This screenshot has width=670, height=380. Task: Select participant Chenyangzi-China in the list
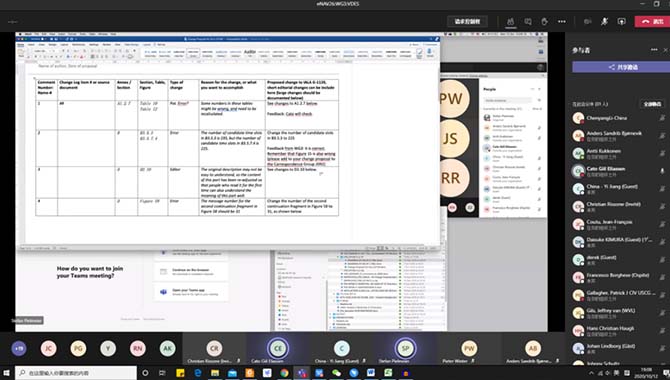(x=620, y=118)
